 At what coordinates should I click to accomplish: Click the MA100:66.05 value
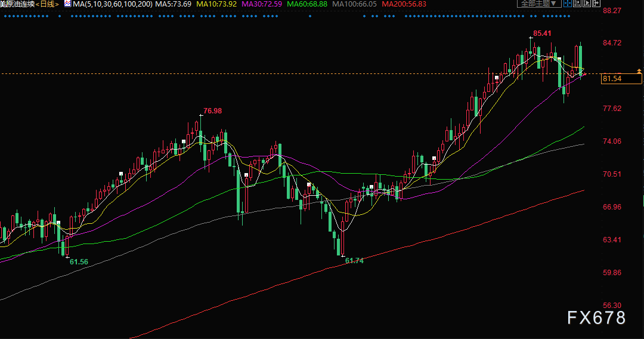coord(354,4)
